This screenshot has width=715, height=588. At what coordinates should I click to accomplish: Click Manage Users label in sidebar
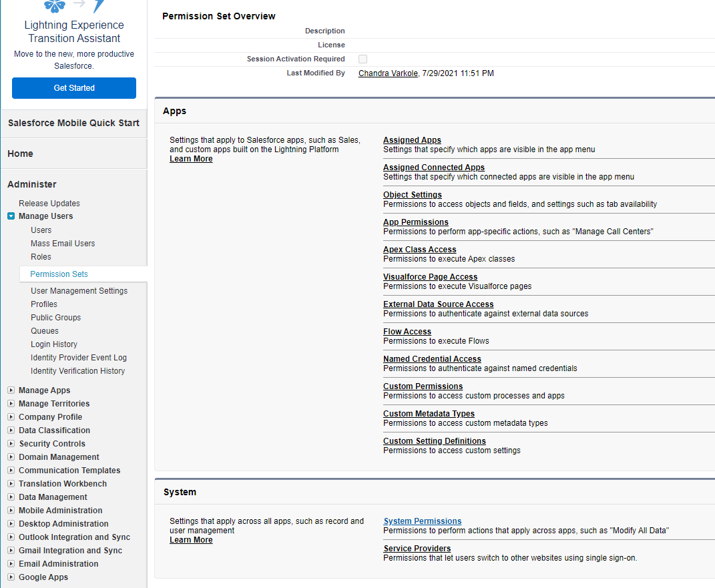[x=45, y=216]
